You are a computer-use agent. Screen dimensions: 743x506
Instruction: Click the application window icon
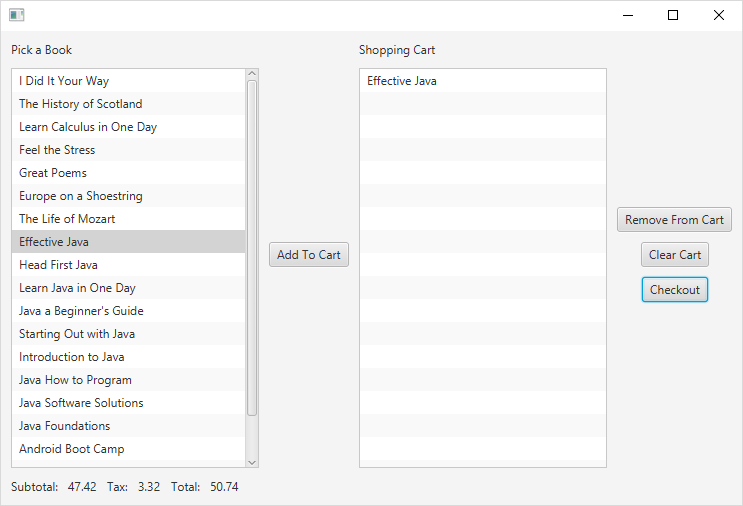17,15
